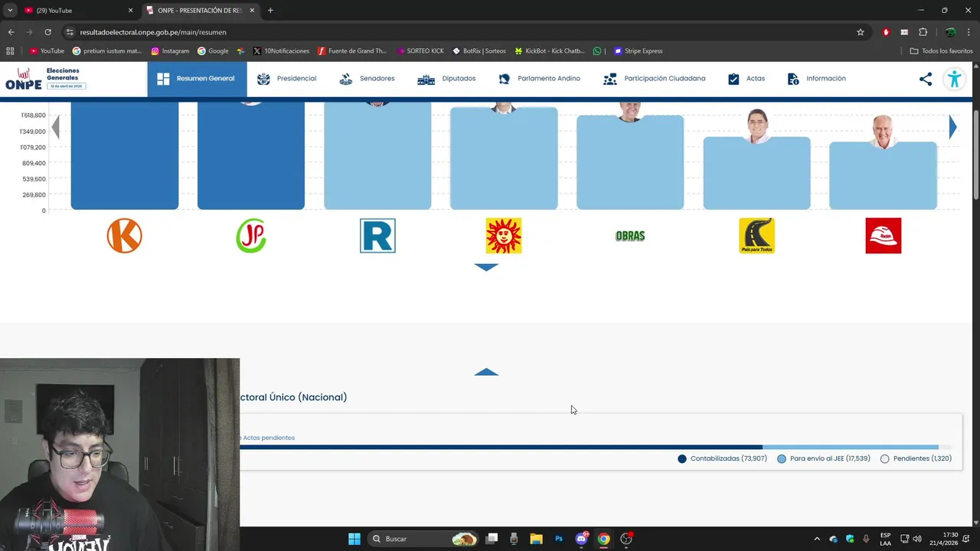
Task: Click the ONPE Elecciones Generales logo
Action: [46, 78]
